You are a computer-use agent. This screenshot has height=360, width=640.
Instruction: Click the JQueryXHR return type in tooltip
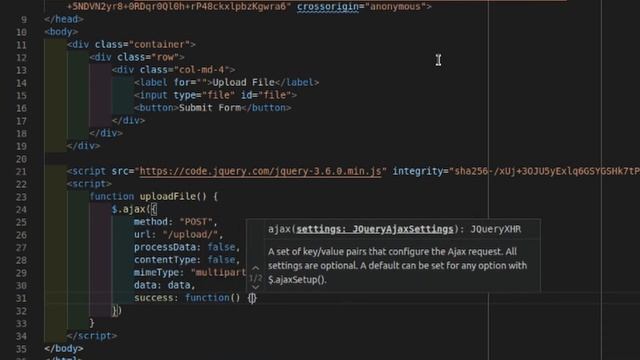[x=496, y=229]
